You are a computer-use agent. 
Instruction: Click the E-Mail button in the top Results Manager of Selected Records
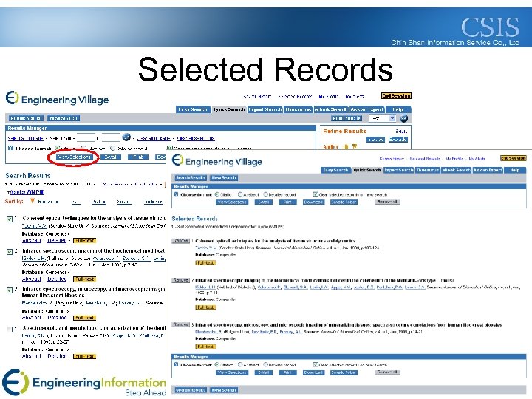[x=263, y=202]
